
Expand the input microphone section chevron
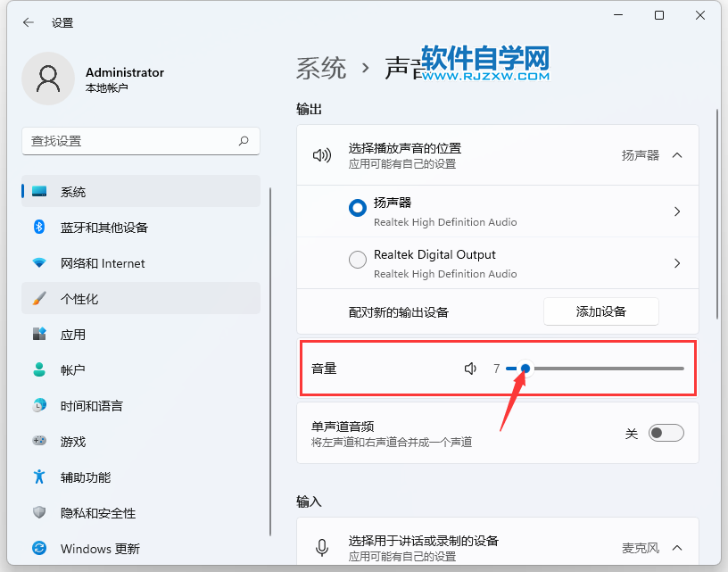point(676,548)
